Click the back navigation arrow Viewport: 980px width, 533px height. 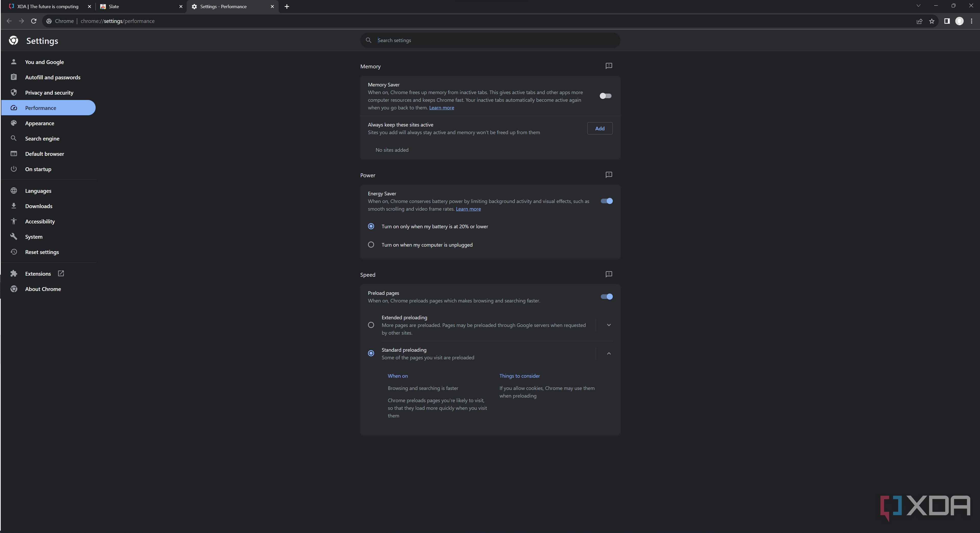[x=9, y=21]
